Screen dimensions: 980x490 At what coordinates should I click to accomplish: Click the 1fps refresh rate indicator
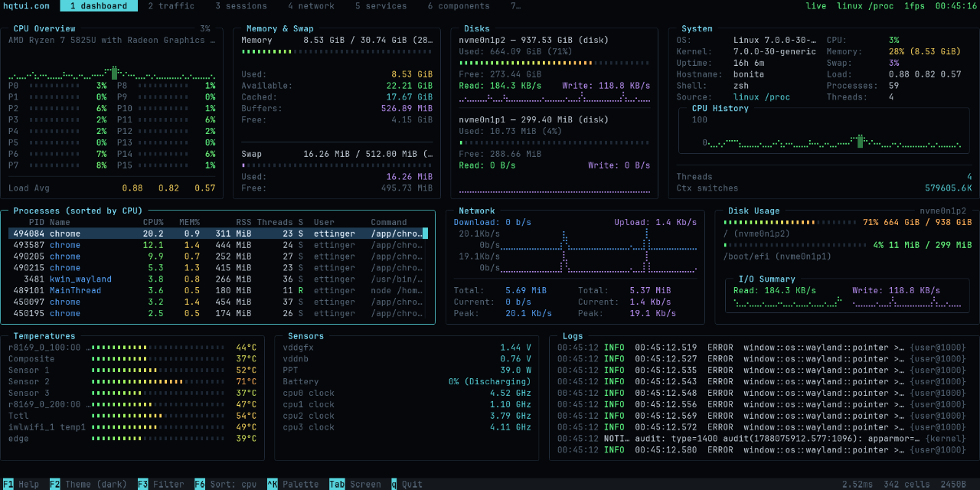click(x=914, y=6)
